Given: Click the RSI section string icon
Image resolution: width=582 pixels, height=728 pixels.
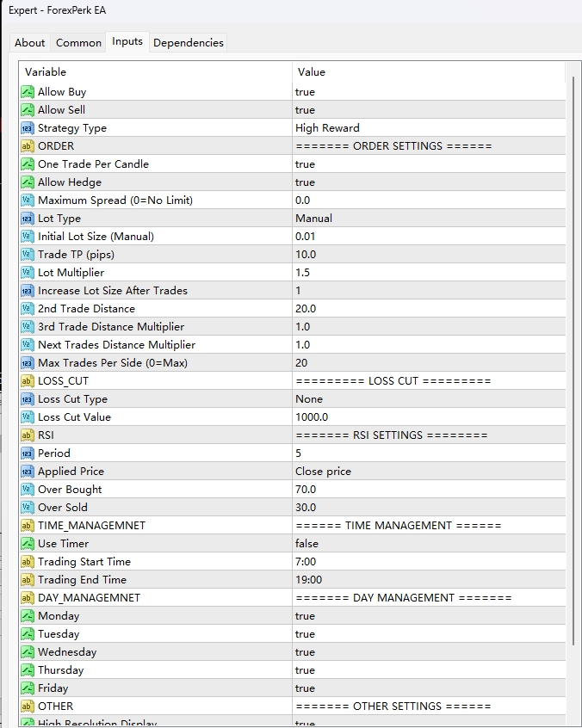Looking at the screenshot, I should [28, 435].
